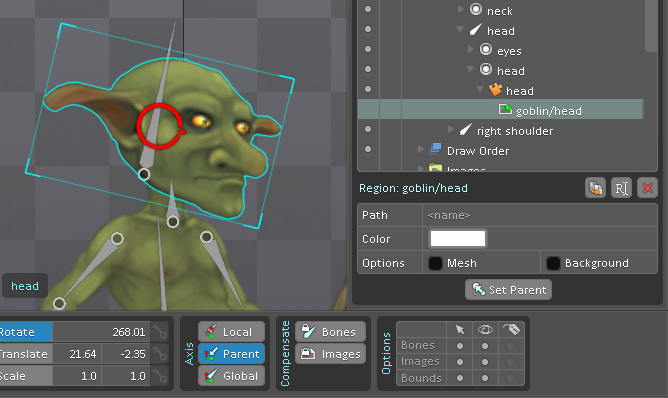Viewport: 668px width, 398px height.
Task: Click the head bone icon above eyes row
Action: click(x=475, y=30)
